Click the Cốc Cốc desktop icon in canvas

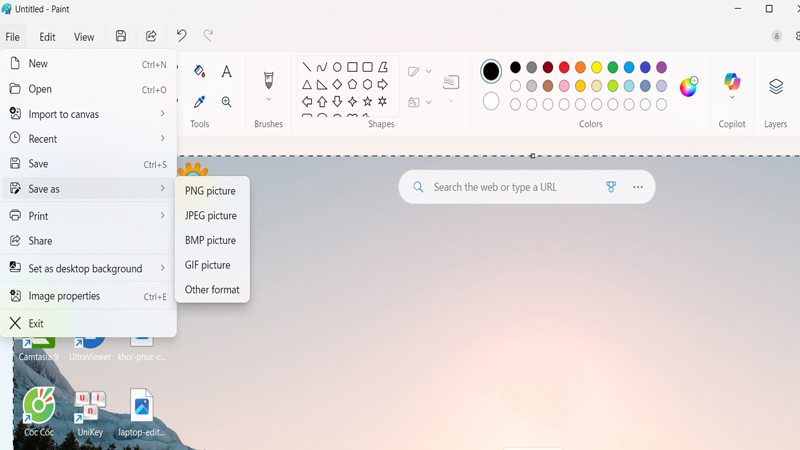[x=38, y=412]
